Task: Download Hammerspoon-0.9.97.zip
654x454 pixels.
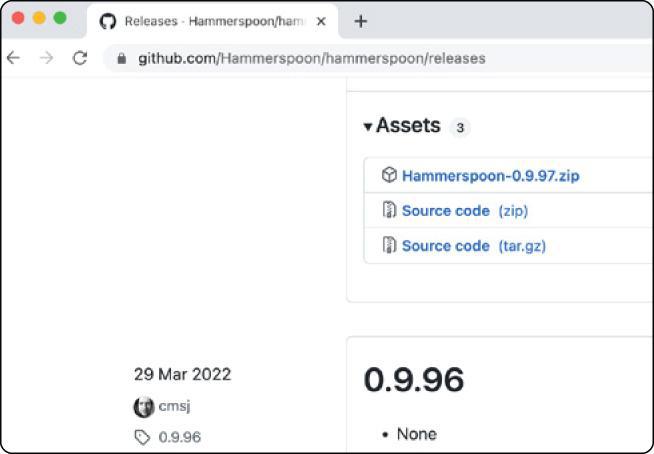Action: click(490, 176)
